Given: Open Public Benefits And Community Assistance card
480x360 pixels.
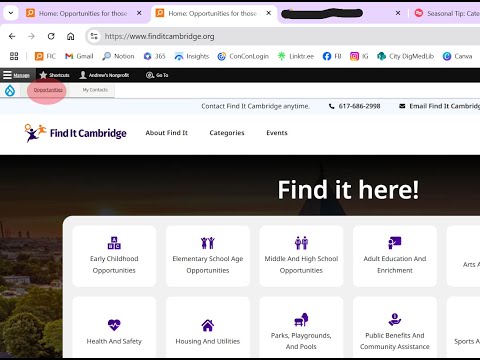Looking at the screenshot, I should tap(395, 328).
